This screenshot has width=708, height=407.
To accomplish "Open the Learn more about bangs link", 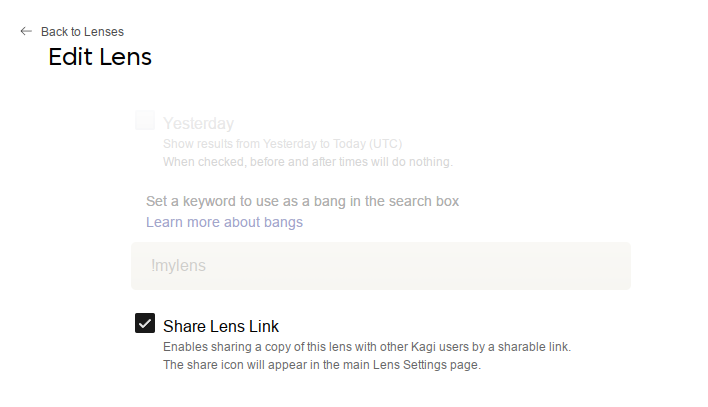I will pos(224,222).
